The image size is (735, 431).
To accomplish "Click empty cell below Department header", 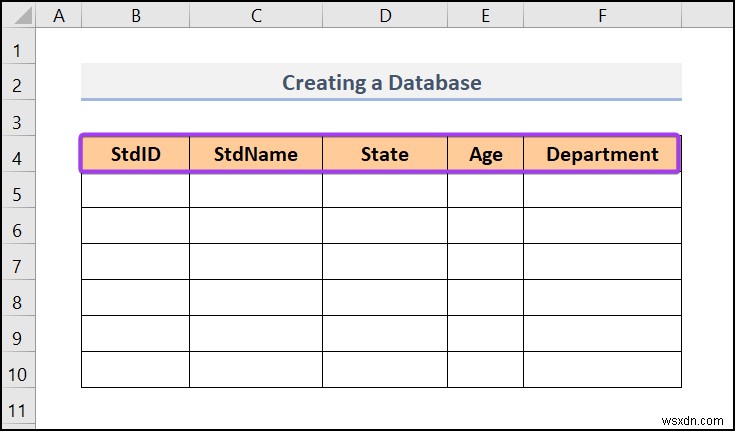I will tap(602, 190).
